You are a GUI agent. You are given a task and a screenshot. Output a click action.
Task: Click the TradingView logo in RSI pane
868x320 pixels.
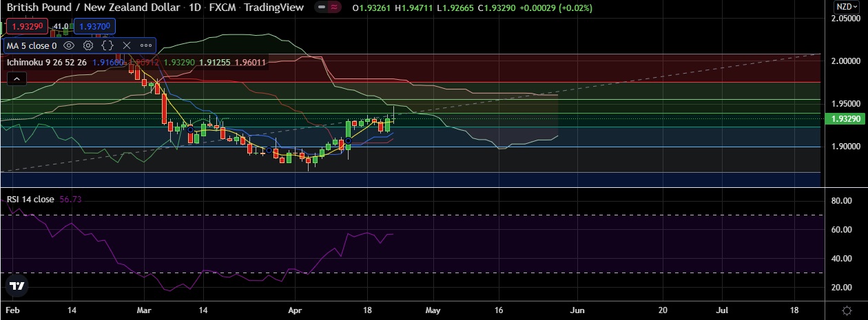point(17,286)
